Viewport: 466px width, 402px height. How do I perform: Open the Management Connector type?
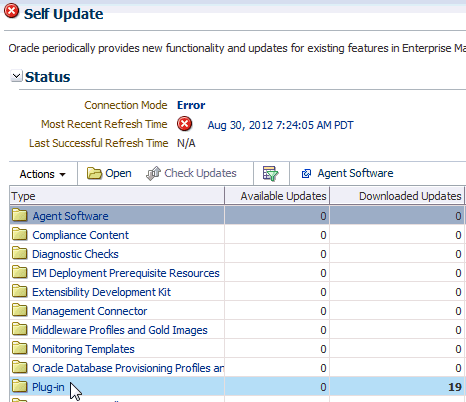point(90,311)
